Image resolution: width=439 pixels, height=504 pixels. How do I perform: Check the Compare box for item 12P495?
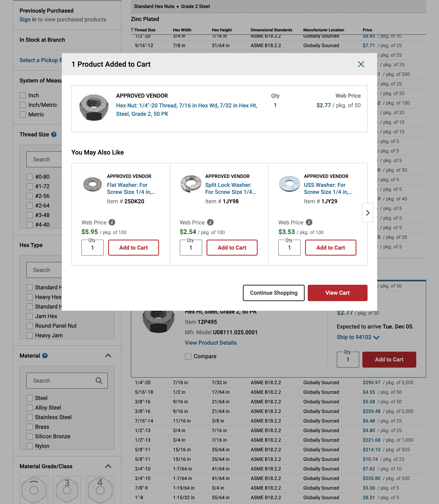[188, 356]
